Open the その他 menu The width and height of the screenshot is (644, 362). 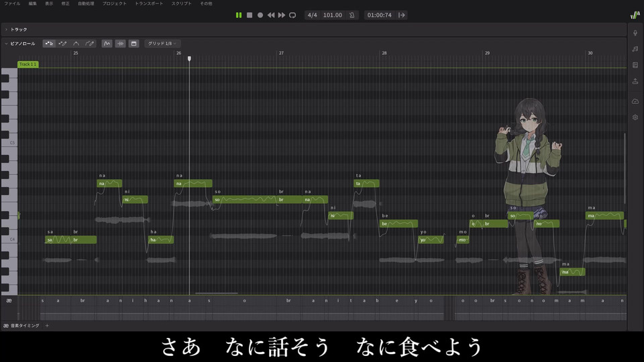coord(206,3)
